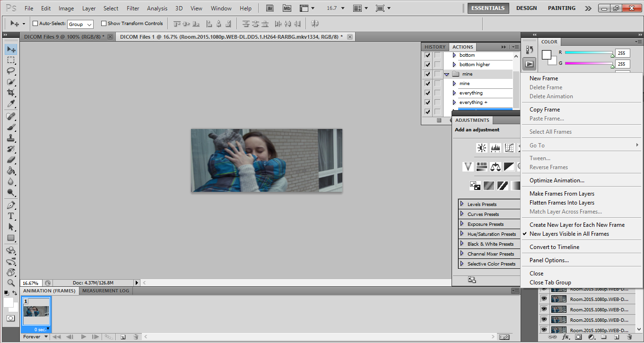Switch to the History panel tab
The image size is (644, 343).
click(x=435, y=47)
